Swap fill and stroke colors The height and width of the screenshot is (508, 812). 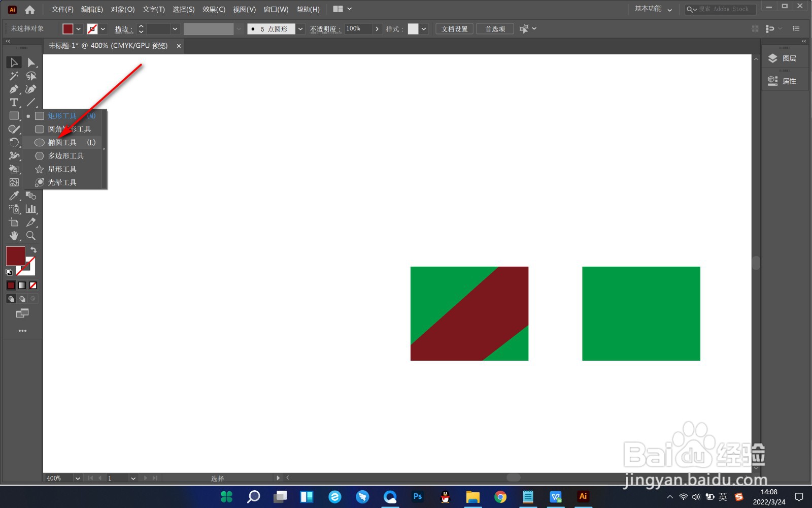click(33, 250)
